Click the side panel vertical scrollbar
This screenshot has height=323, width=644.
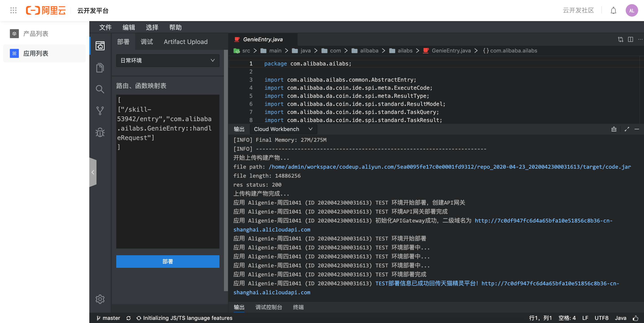pyautogui.click(x=226, y=170)
